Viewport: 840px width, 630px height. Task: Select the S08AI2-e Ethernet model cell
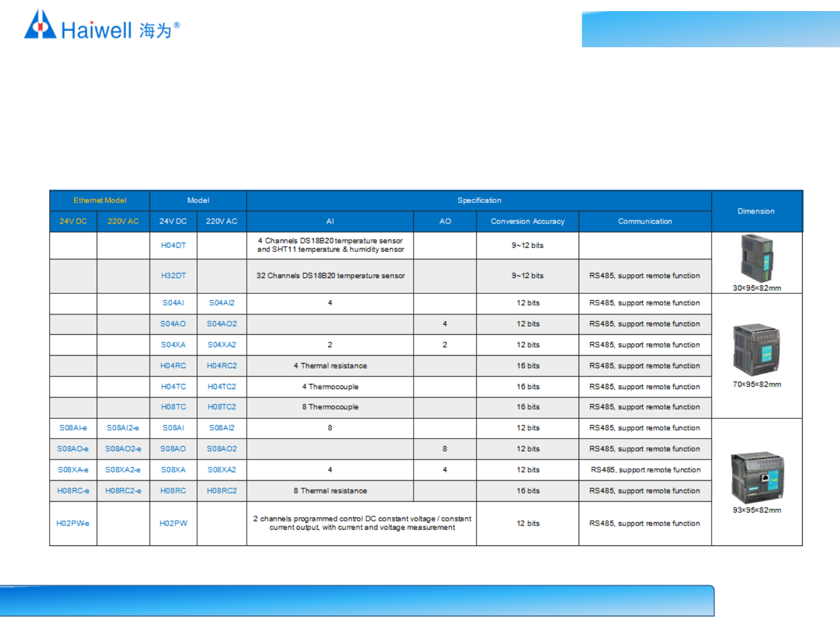[x=123, y=428]
